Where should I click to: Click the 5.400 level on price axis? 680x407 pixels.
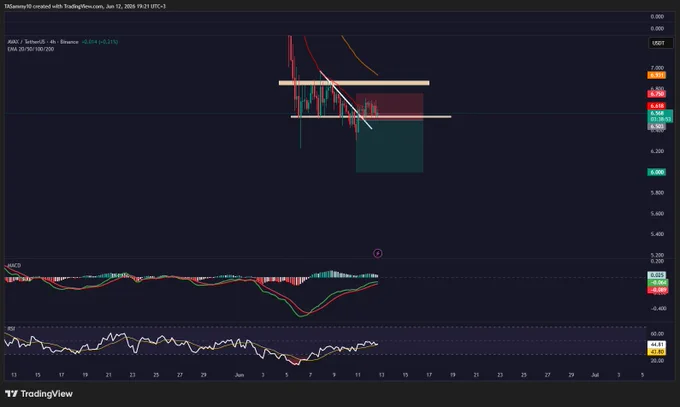pyautogui.click(x=657, y=234)
